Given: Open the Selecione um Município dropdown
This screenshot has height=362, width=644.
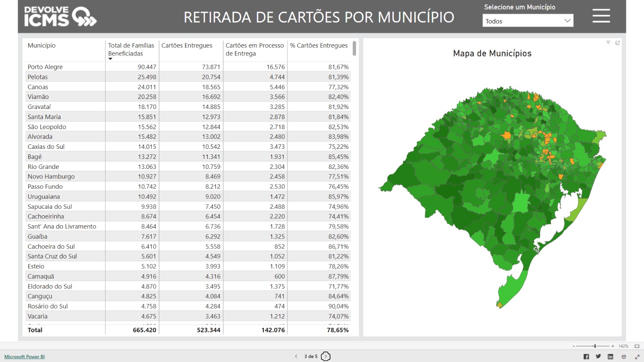Looking at the screenshot, I should tap(528, 21).
